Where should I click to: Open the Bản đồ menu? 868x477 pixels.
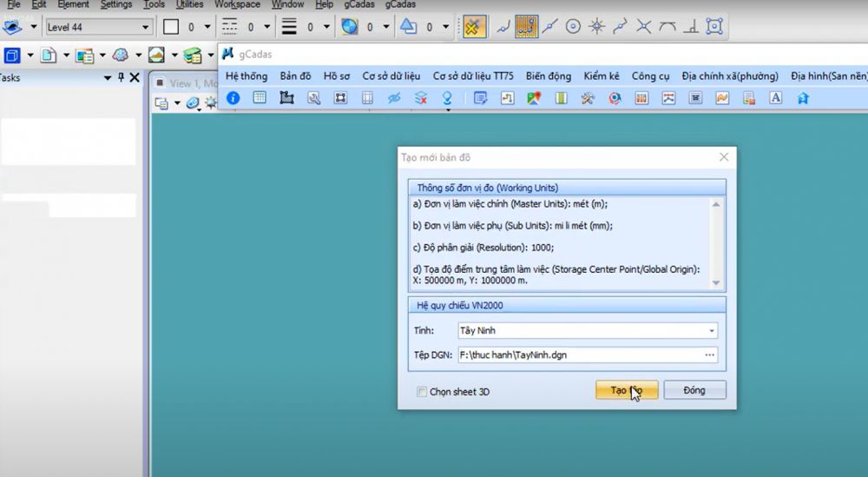click(296, 76)
